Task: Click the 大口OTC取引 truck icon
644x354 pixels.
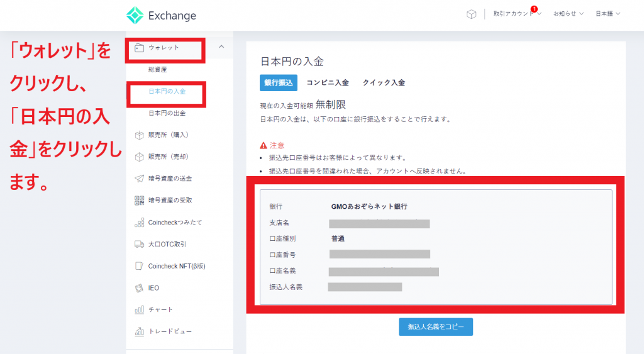Action: tap(139, 244)
